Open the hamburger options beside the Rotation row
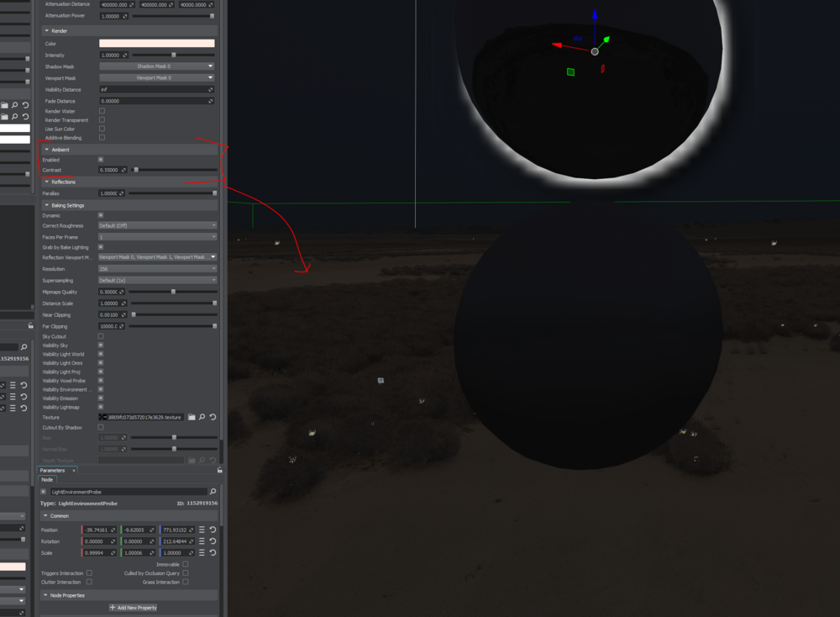The image size is (840, 617). click(x=202, y=541)
